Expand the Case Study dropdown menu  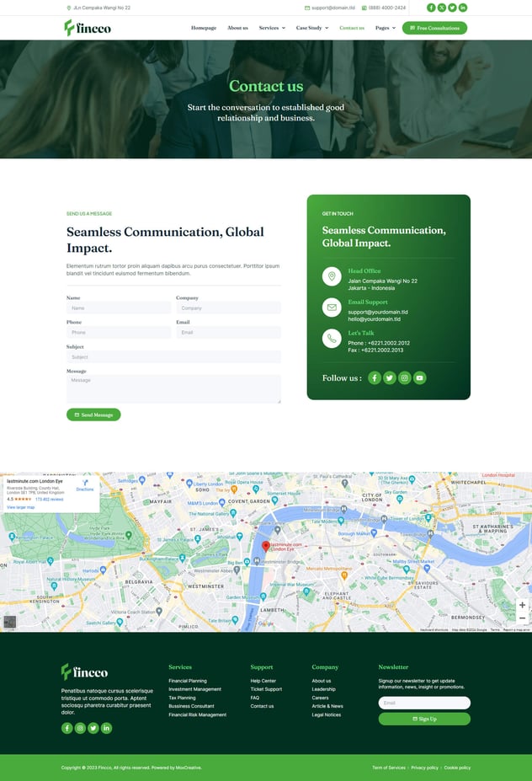point(312,28)
